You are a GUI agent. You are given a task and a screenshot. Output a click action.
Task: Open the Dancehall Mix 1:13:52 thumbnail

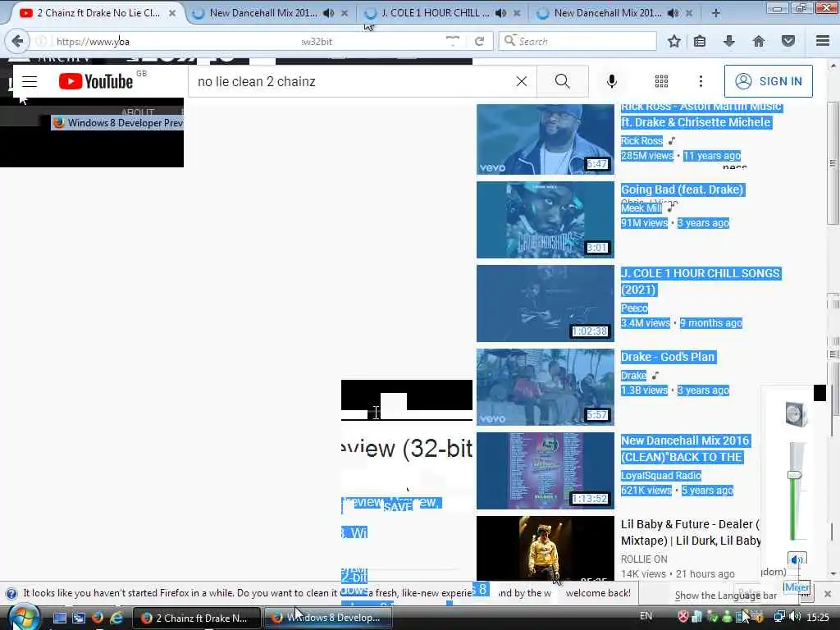coord(546,470)
